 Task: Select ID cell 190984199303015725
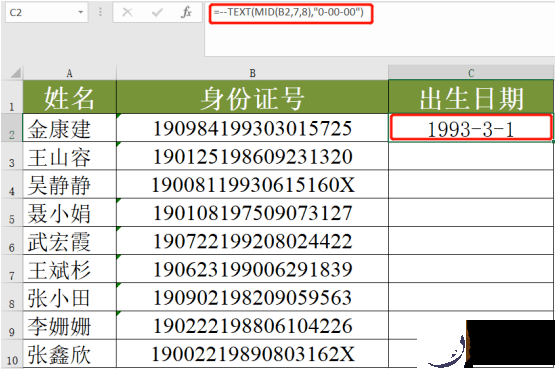point(252,128)
